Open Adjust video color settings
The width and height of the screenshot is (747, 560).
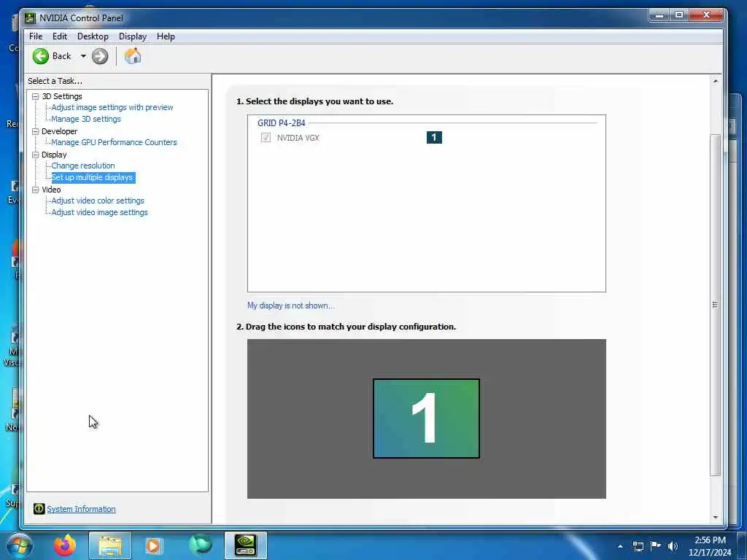(x=98, y=201)
